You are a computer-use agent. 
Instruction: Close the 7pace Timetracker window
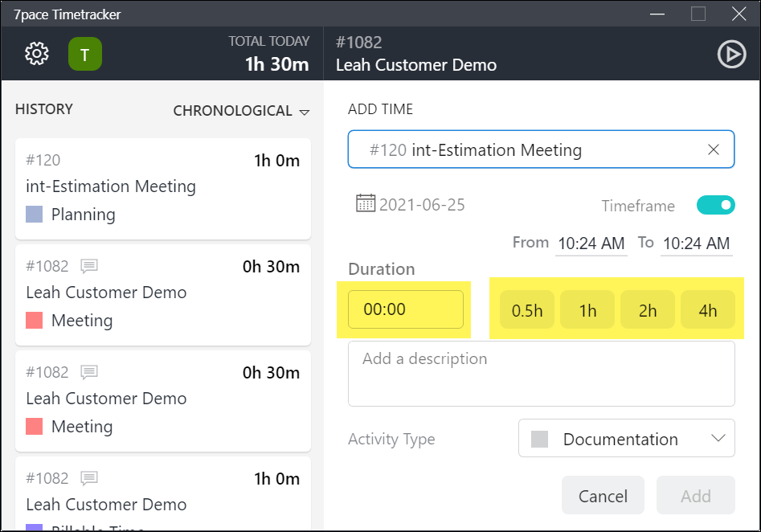[x=738, y=14]
